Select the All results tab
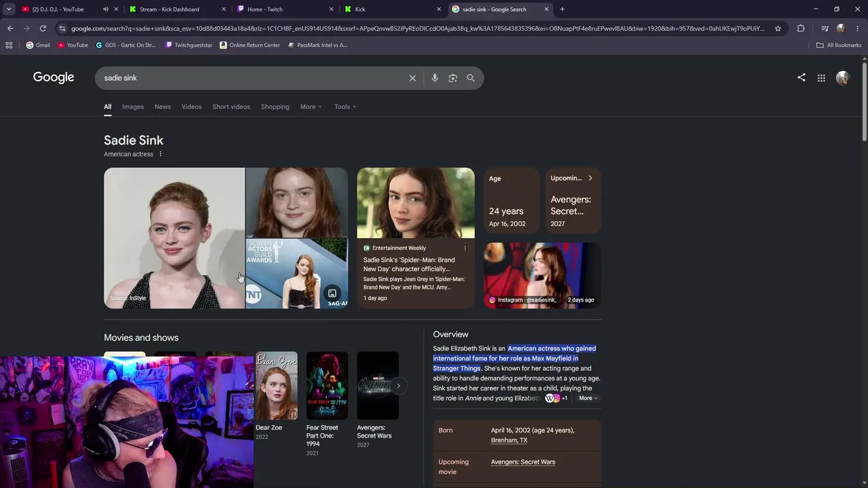Screen dimensions: 868x488 (107, 106)
